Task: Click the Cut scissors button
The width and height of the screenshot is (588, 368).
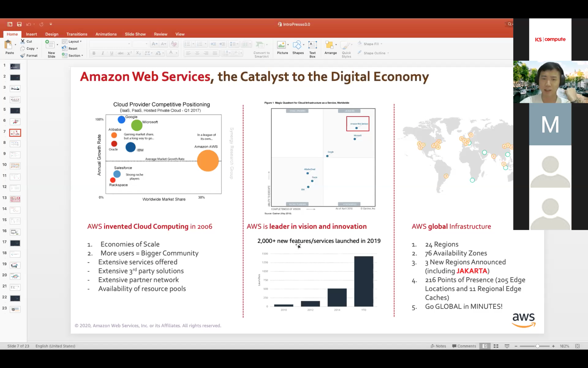Action: pyautogui.click(x=27, y=41)
